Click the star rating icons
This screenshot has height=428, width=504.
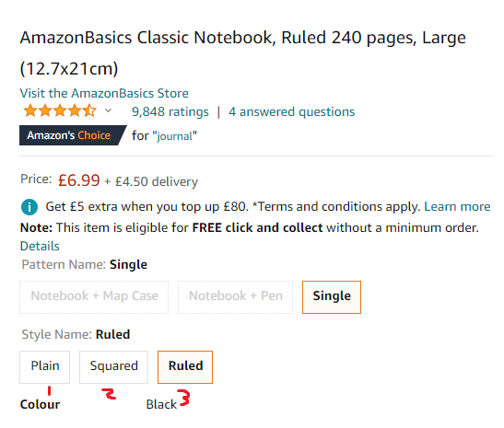point(60,110)
